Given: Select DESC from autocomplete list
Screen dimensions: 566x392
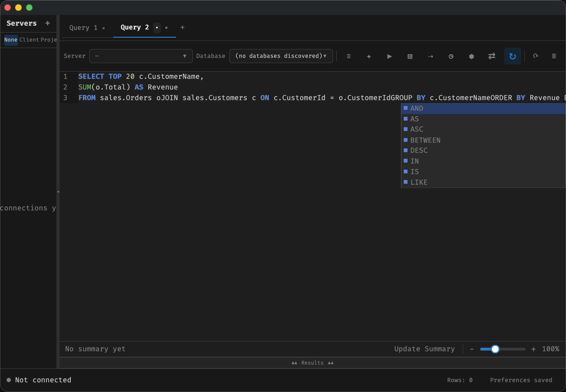Looking at the screenshot, I should 483,150.
